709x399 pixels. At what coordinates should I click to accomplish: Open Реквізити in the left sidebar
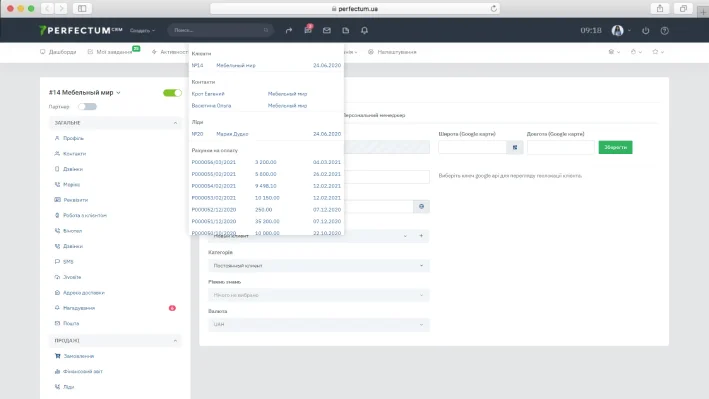76,200
